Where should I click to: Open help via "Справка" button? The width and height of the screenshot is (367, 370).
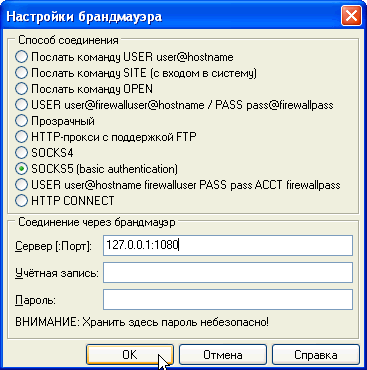tap(316, 355)
